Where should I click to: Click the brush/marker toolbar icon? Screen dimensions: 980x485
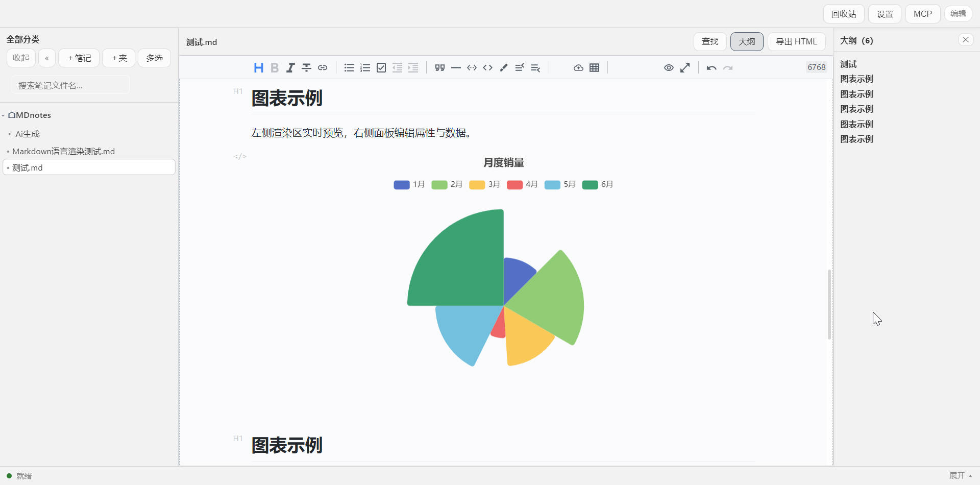pos(504,67)
